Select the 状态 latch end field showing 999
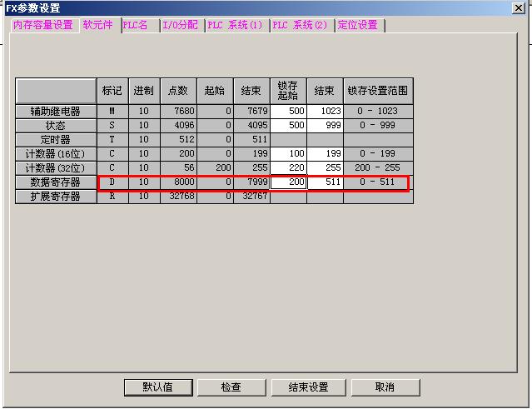 [325, 126]
